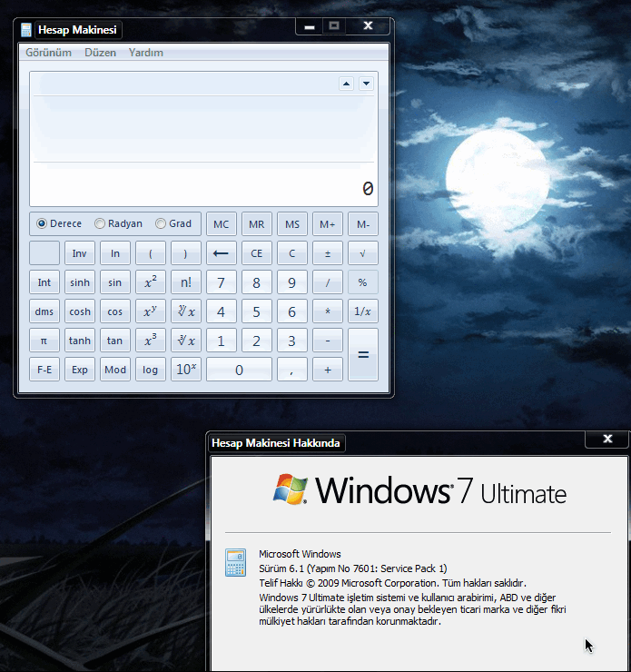The image size is (631, 672).
Task: Click the log key
Action: tap(151, 370)
